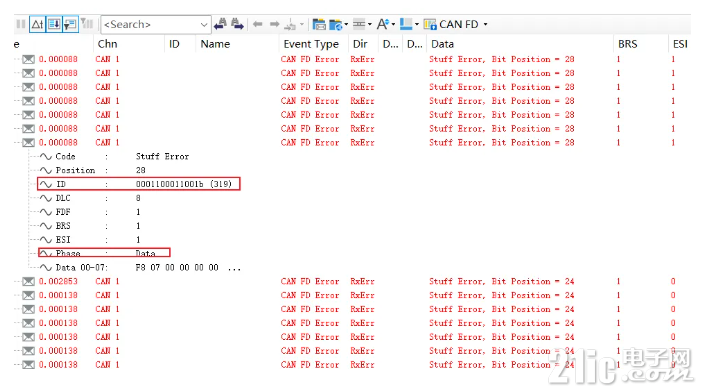The height and width of the screenshot is (391, 702).
Task: Select the ESI tree item in details
Action: tap(63, 240)
